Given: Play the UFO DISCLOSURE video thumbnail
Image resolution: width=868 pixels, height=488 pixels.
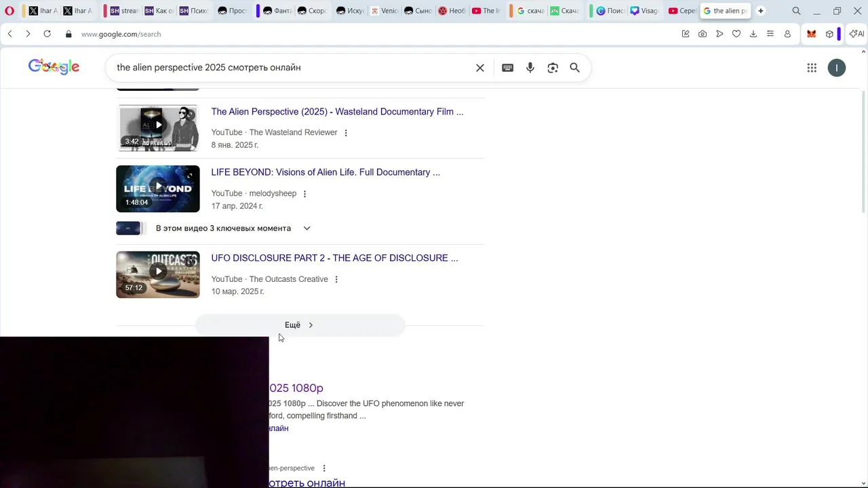Looking at the screenshot, I should [x=158, y=274].
